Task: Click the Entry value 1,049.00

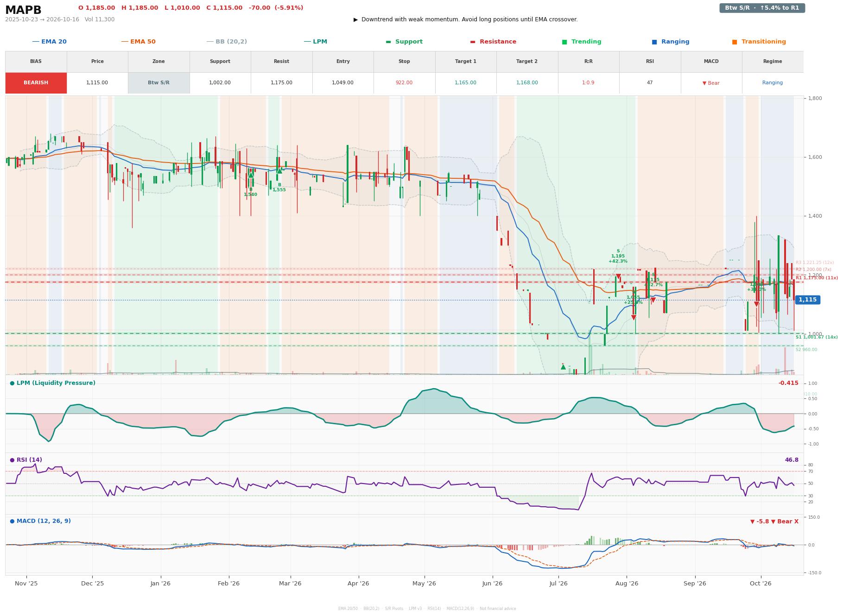Action: [x=342, y=83]
